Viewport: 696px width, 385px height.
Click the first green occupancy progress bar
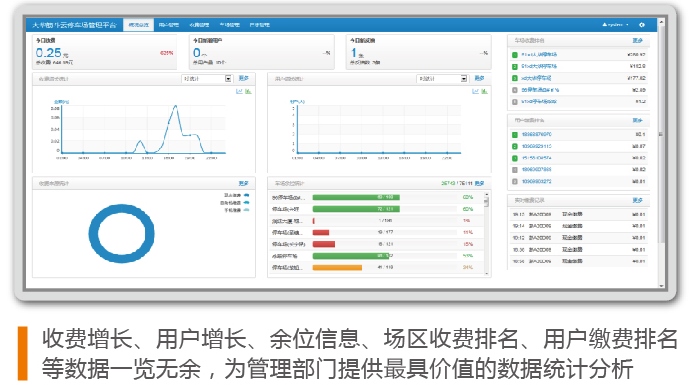point(356,197)
